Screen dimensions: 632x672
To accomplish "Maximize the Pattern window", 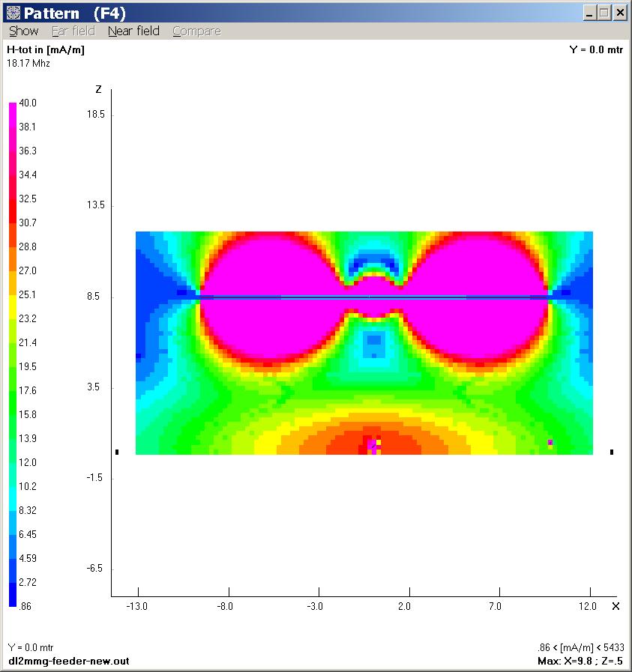I will point(604,13).
